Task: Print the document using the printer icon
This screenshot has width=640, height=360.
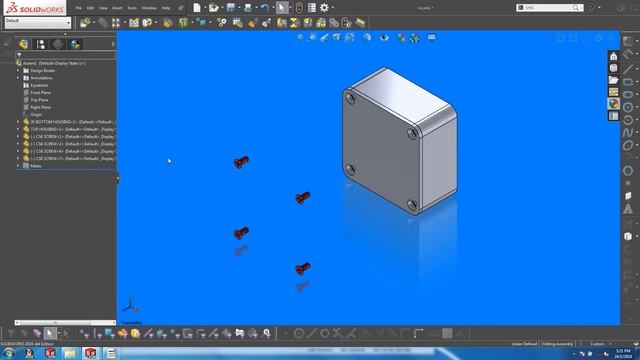Action: 248,7
